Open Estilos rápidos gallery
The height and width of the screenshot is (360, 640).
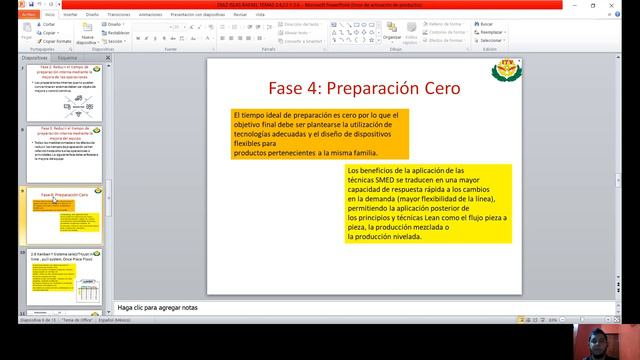point(411,33)
